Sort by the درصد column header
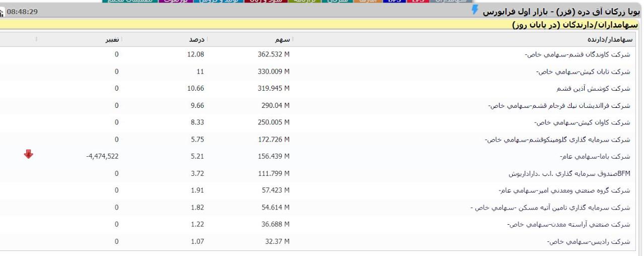This screenshot has height=256, width=644. (x=195, y=39)
